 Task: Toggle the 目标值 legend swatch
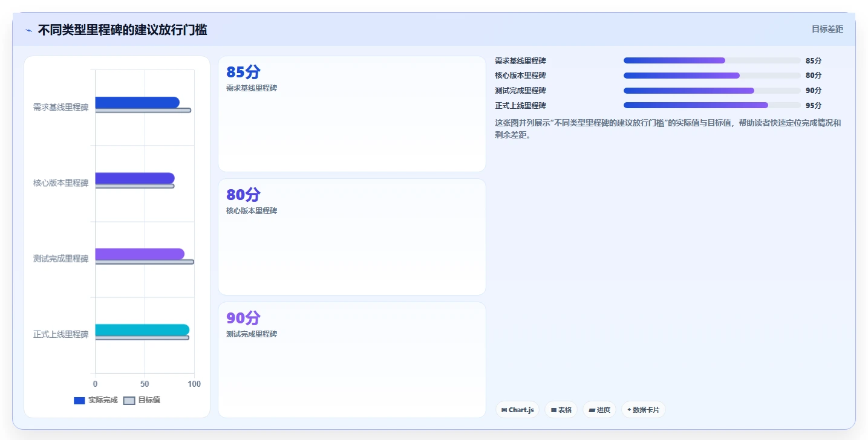click(129, 400)
